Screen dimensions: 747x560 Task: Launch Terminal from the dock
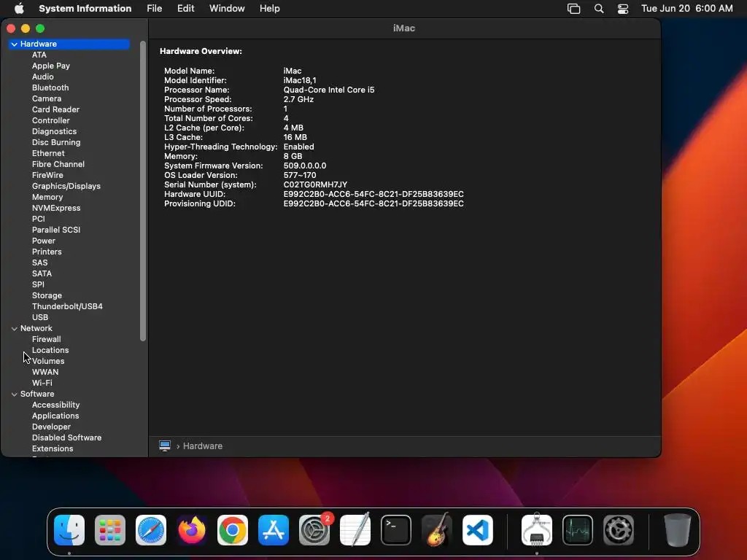pyautogui.click(x=396, y=530)
